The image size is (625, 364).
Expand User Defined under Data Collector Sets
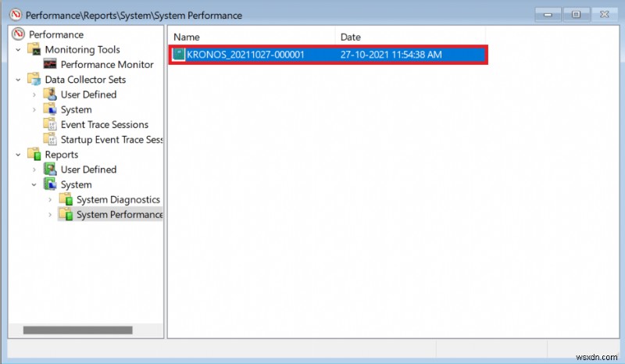coord(34,95)
